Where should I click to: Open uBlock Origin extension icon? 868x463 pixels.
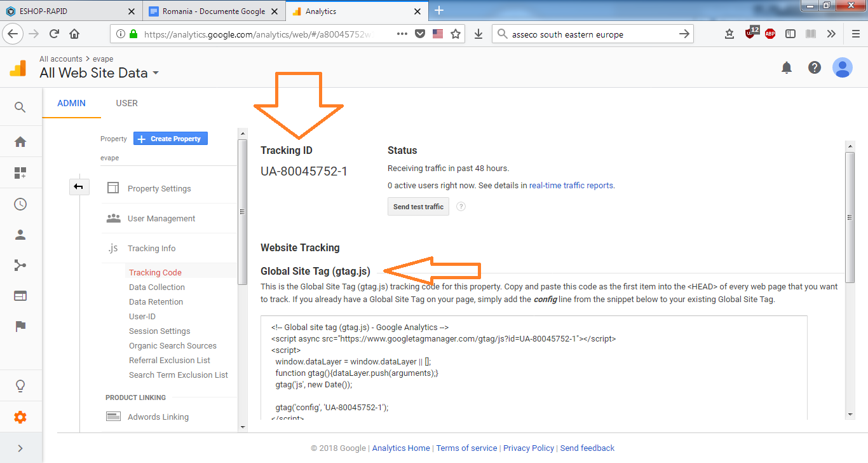click(x=752, y=32)
